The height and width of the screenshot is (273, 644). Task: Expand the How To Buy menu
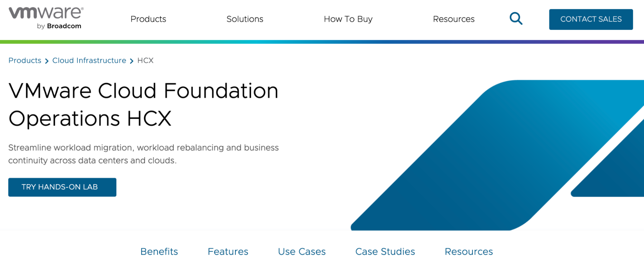[x=348, y=19]
